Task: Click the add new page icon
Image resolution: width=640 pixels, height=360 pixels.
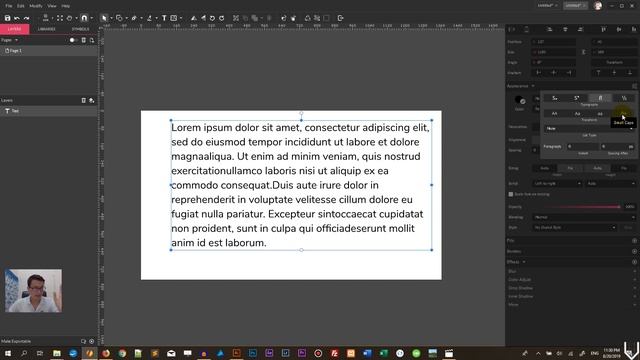Action: 92,40
